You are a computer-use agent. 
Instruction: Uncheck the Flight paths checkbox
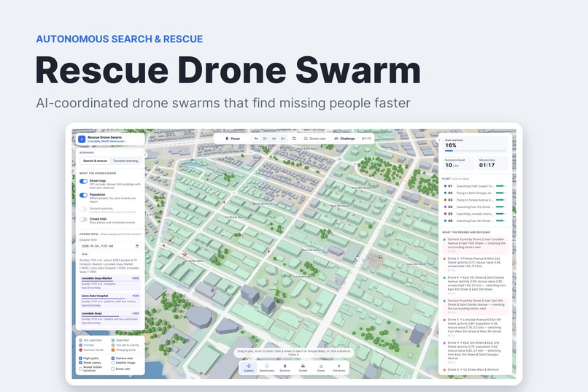81,358
